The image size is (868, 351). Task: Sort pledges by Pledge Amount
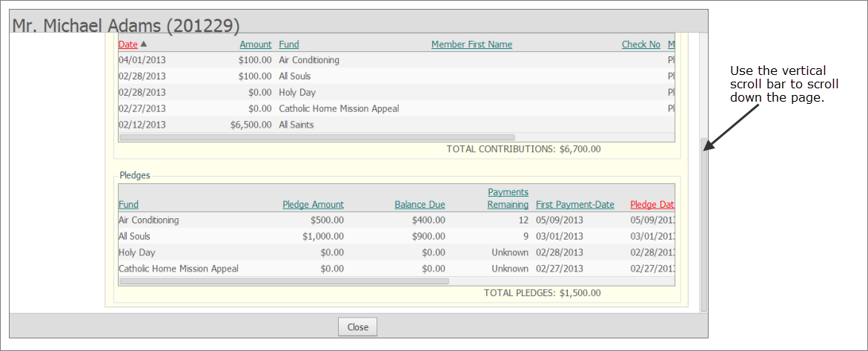click(313, 205)
